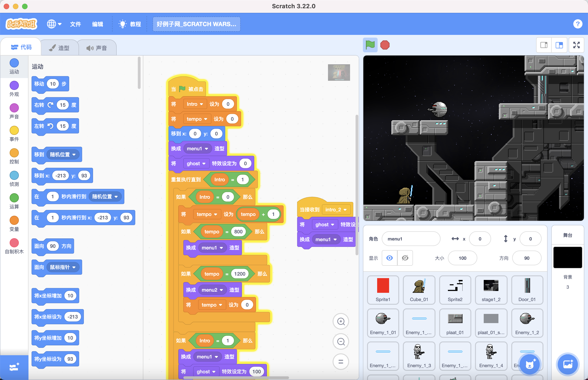Select the 运动 motion category
This screenshot has width=588, height=380.
[x=14, y=66]
